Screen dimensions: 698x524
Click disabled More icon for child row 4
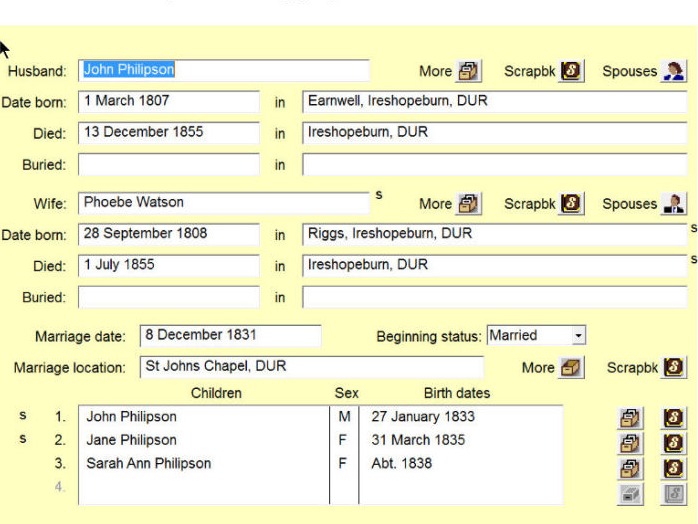pyautogui.click(x=630, y=494)
